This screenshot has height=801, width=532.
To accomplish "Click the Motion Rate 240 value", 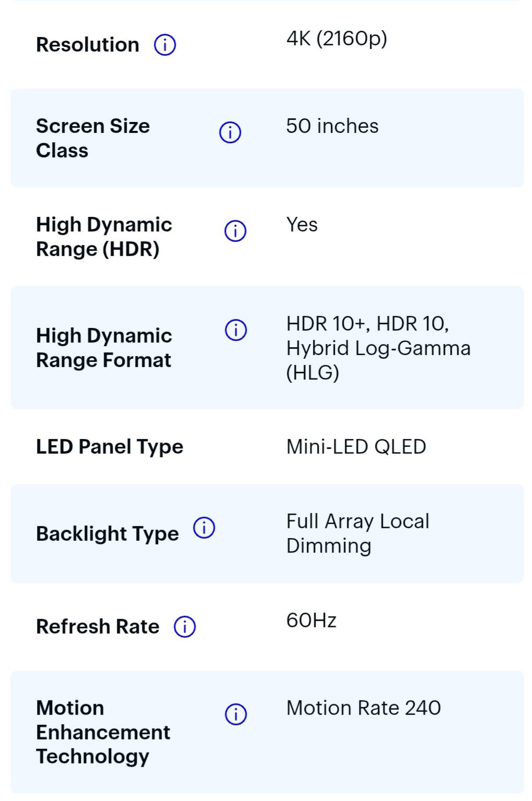I will tap(364, 708).
